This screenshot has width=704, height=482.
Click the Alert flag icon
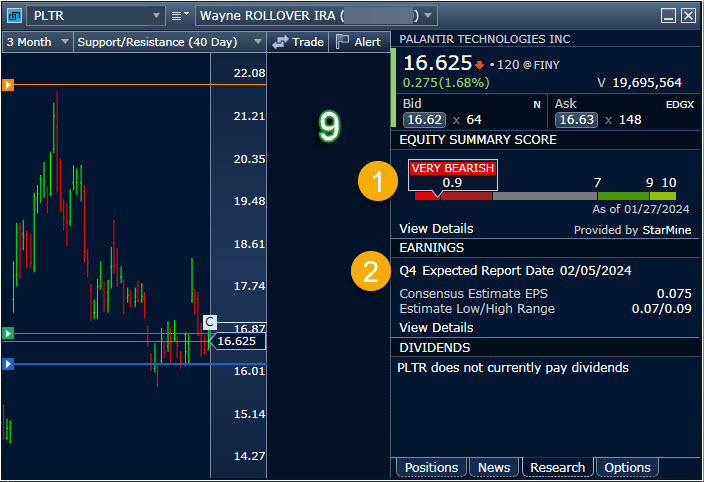point(342,42)
